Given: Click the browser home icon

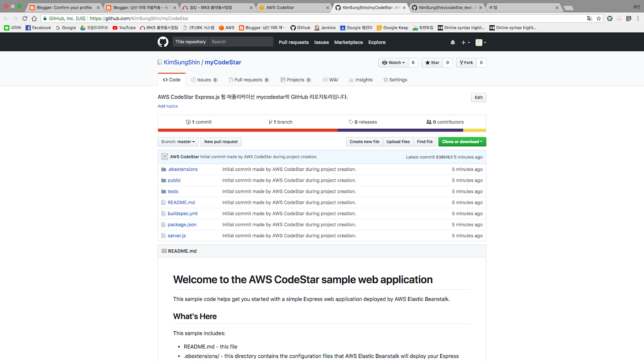Looking at the screenshot, I should pyautogui.click(x=34, y=19).
